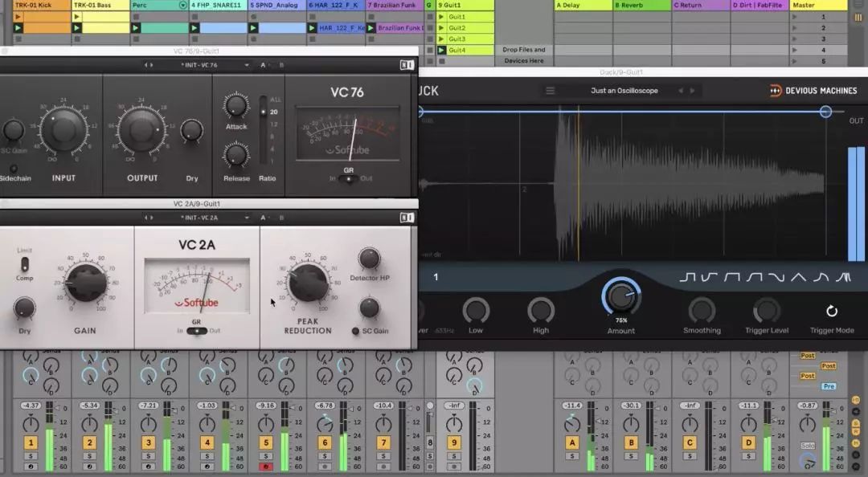Enable the VC 2A SC Gain button

pyautogui.click(x=355, y=331)
